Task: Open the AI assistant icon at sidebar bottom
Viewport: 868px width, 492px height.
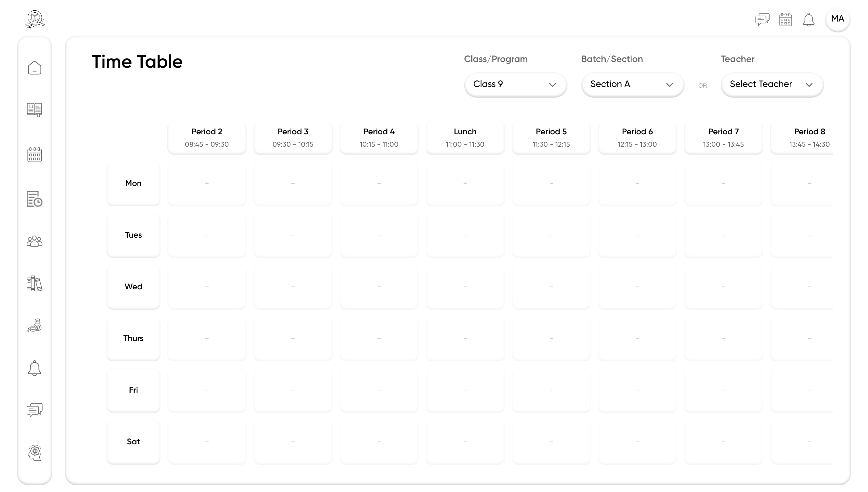Action: click(x=34, y=453)
